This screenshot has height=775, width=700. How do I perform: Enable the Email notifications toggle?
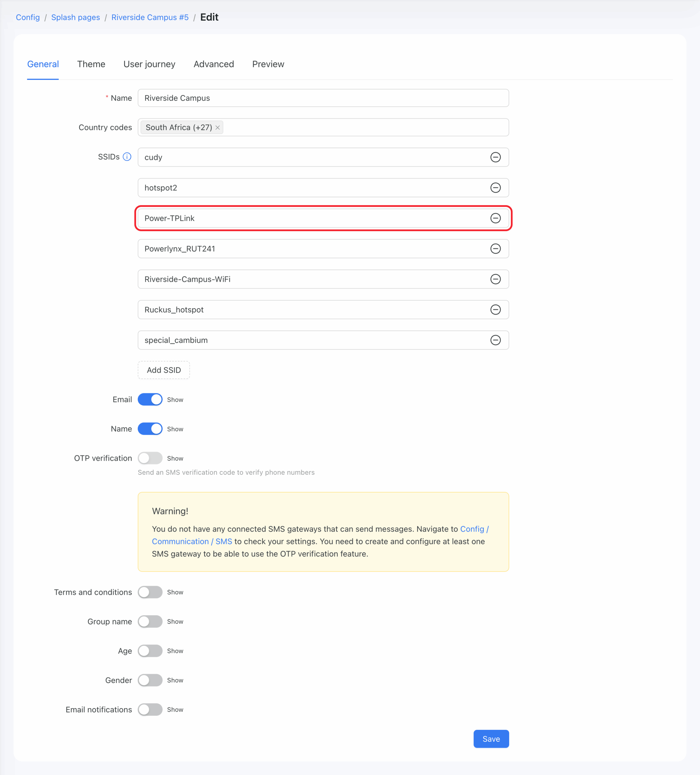(150, 710)
